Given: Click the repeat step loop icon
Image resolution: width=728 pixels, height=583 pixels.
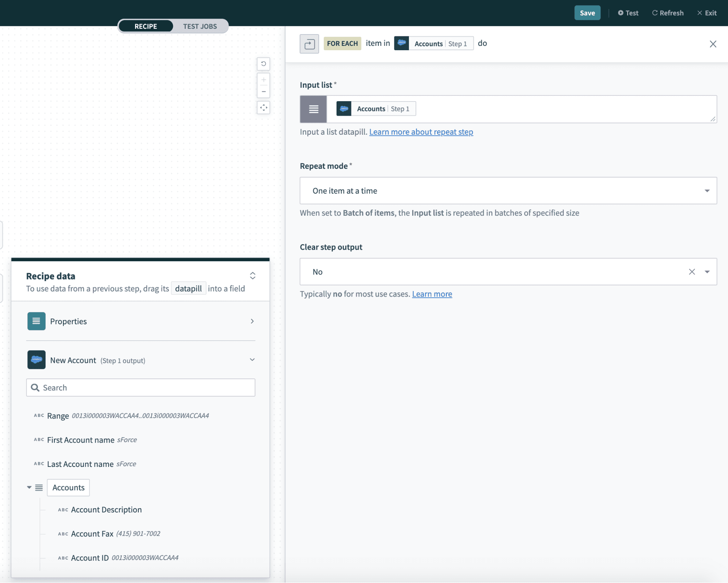Looking at the screenshot, I should coord(309,44).
